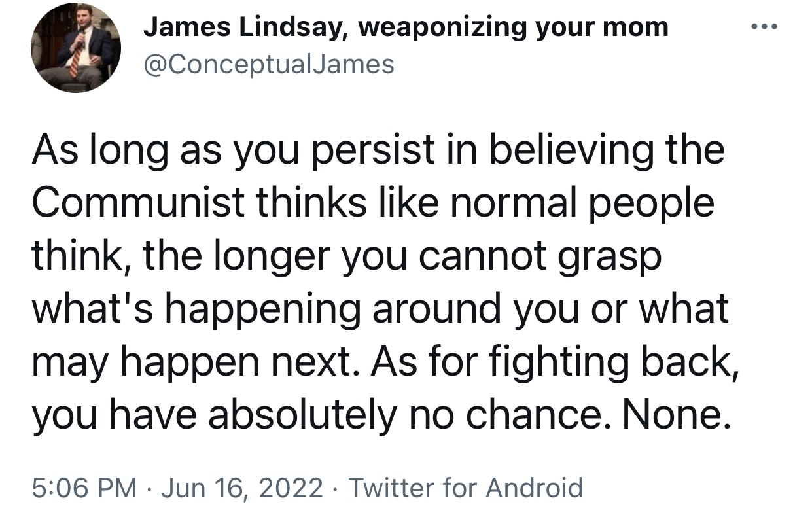Click the line "what's happening around you or what"
812x530 pixels.
[x=380, y=309]
